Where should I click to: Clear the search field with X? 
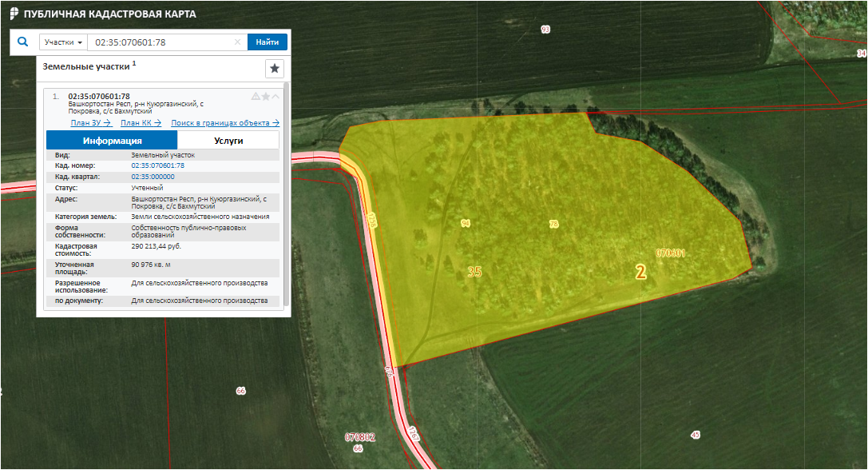coord(237,42)
